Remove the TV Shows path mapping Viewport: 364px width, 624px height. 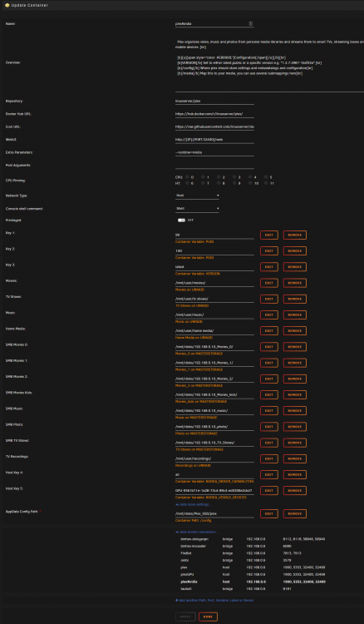[x=295, y=299]
